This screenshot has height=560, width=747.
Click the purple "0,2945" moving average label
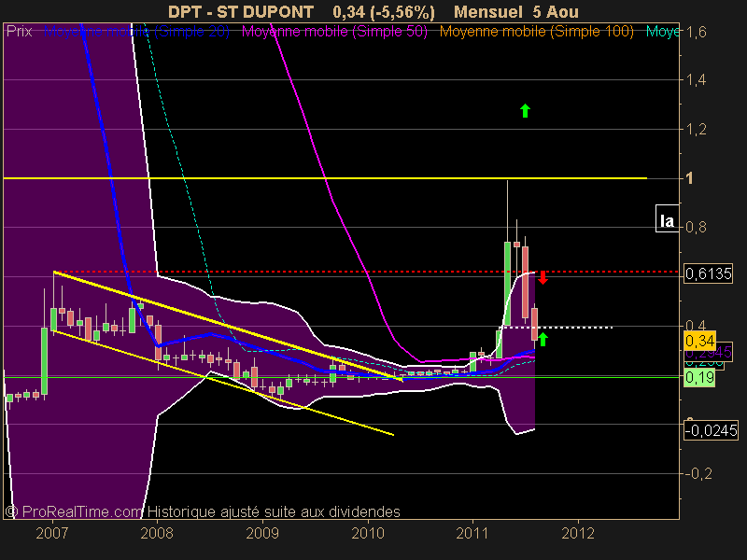click(709, 353)
